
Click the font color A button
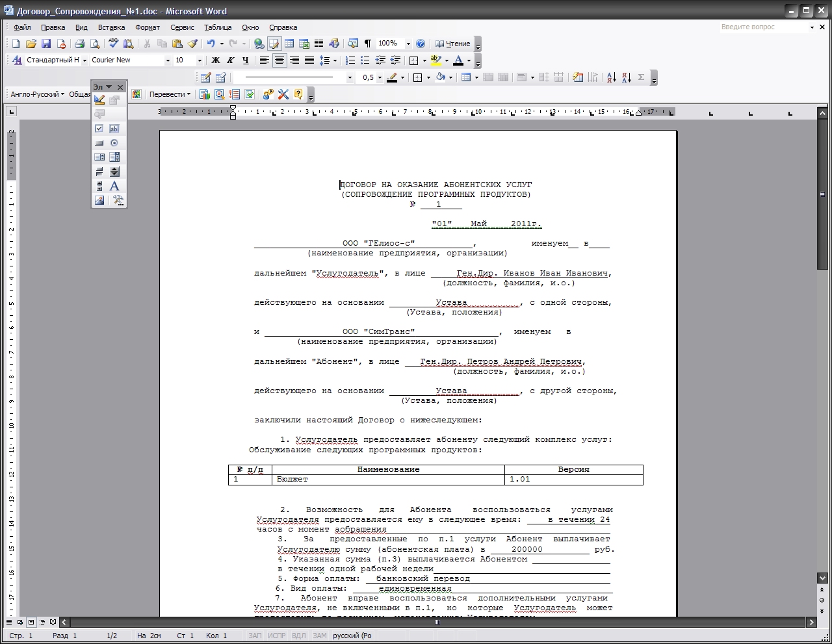point(458,60)
